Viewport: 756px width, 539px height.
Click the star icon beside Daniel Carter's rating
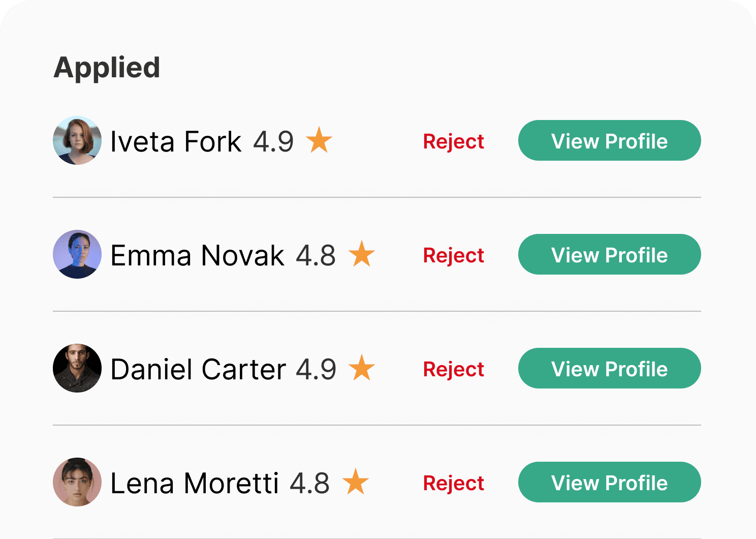tap(362, 368)
